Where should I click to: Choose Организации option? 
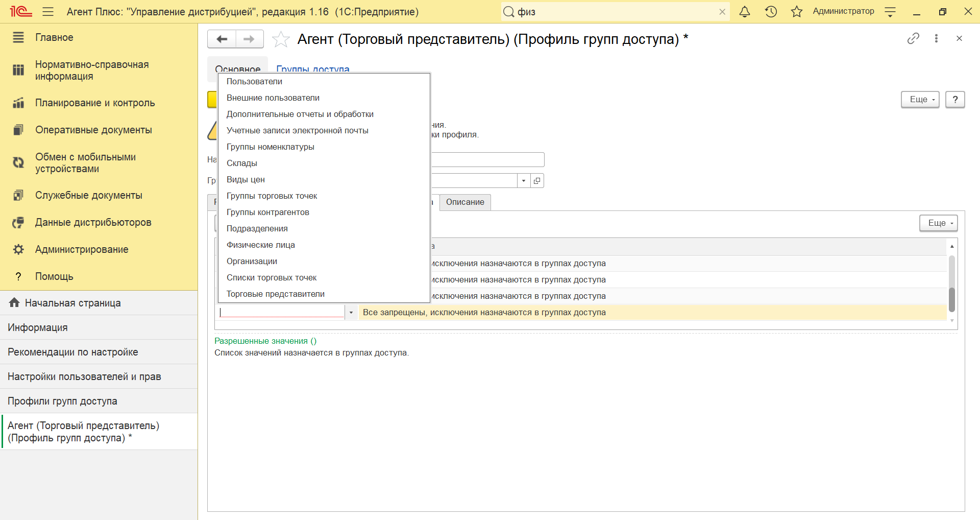[x=324, y=262]
